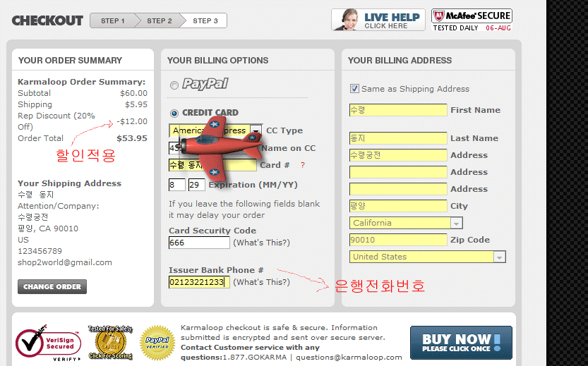The height and width of the screenshot is (366, 588).
Task: Click the Subtotal $60.00 amount
Action: pyautogui.click(x=133, y=93)
